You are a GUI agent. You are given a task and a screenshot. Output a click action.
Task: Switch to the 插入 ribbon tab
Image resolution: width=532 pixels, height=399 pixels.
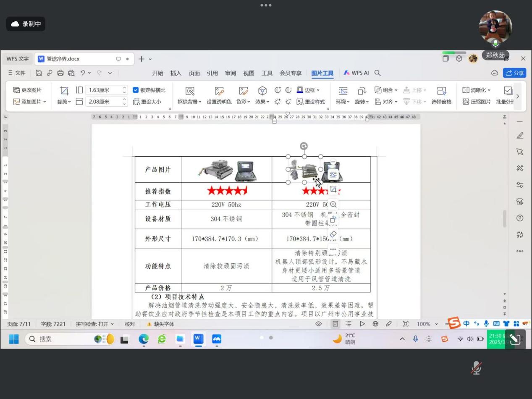(x=176, y=73)
